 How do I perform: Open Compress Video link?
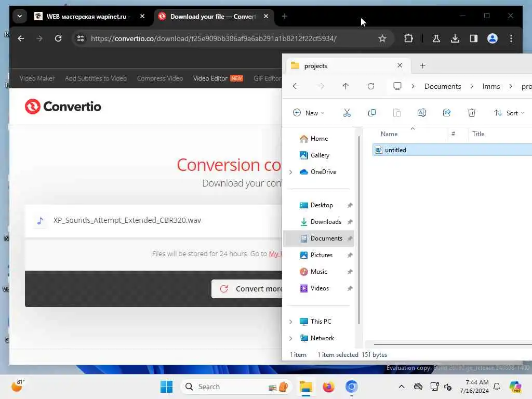click(160, 78)
